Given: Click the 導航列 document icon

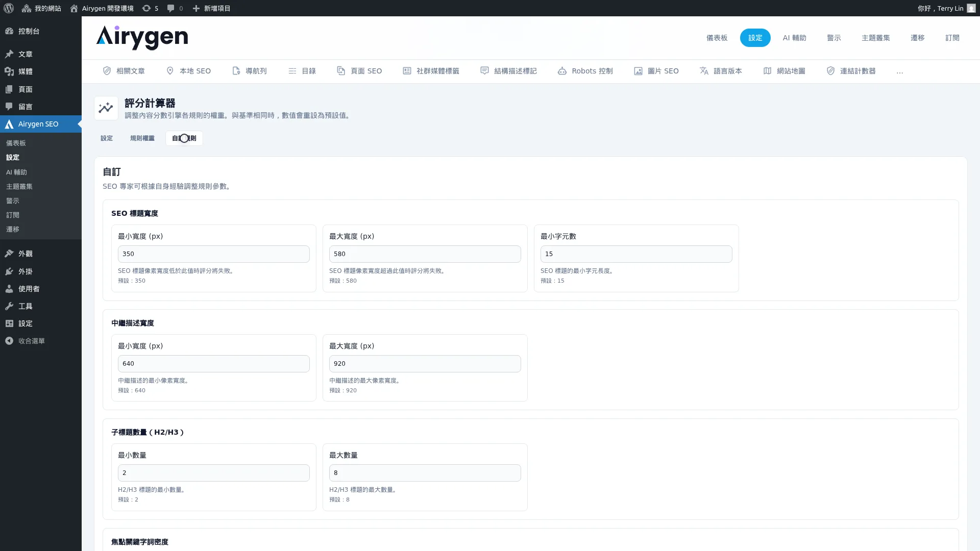Looking at the screenshot, I should 236,71.
